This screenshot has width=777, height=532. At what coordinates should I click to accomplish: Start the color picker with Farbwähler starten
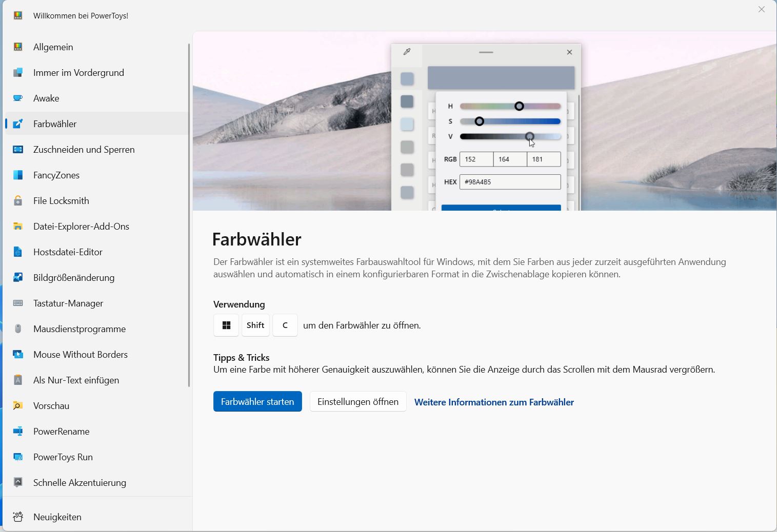257,401
